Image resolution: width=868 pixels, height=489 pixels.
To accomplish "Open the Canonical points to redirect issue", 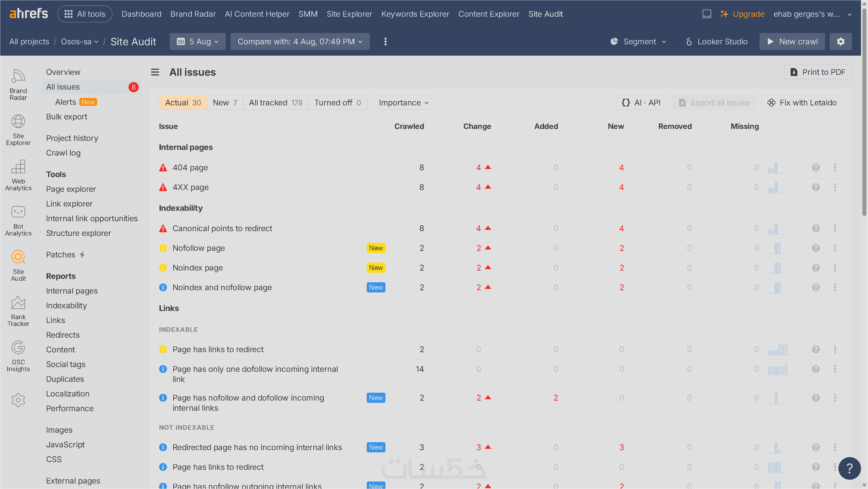I will [x=222, y=228].
